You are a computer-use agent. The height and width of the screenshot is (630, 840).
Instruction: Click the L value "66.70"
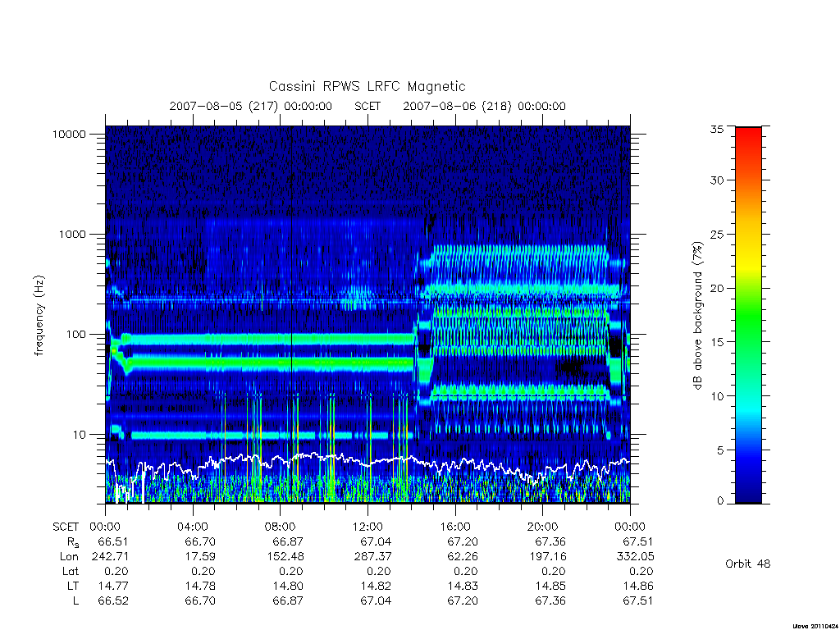point(200,601)
